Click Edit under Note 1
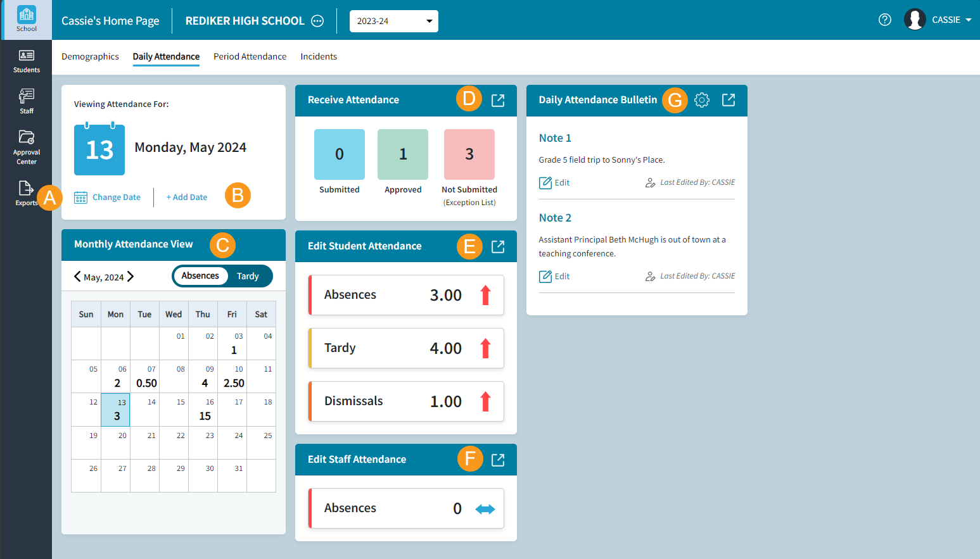Screen dimensions: 980x559 (554, 182)
